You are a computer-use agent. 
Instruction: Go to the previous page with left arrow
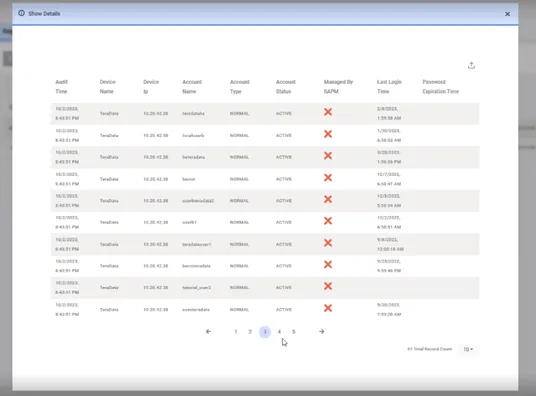point(208,331)
